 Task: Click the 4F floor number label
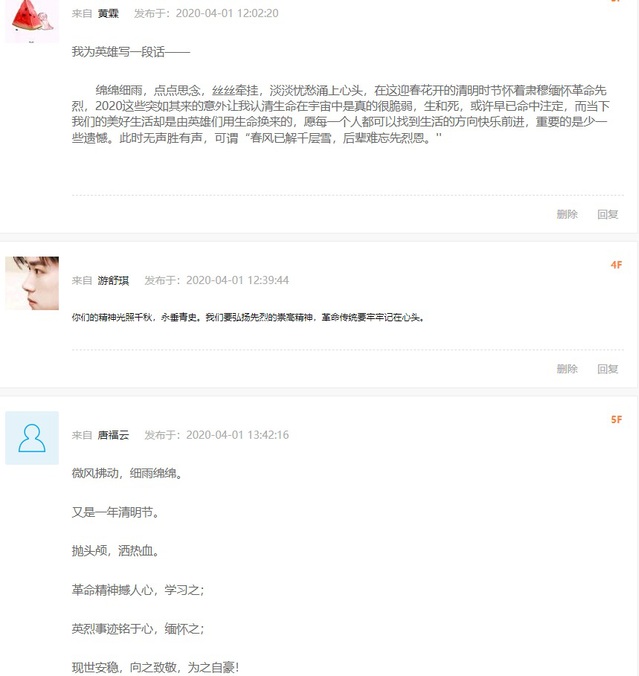point(616,265)
